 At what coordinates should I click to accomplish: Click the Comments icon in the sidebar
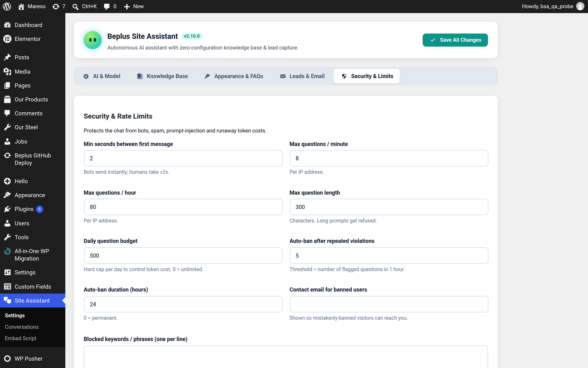point(7,113)
